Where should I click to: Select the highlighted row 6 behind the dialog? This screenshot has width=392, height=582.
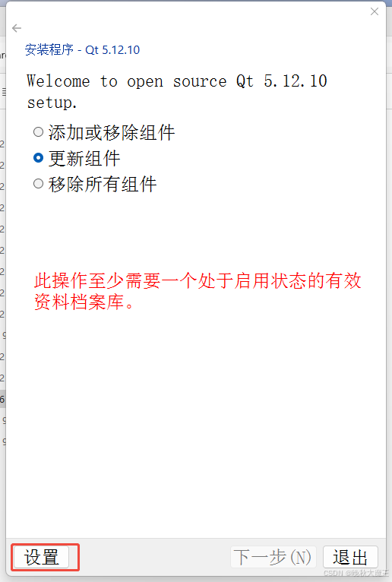click(x=2, y=399)
